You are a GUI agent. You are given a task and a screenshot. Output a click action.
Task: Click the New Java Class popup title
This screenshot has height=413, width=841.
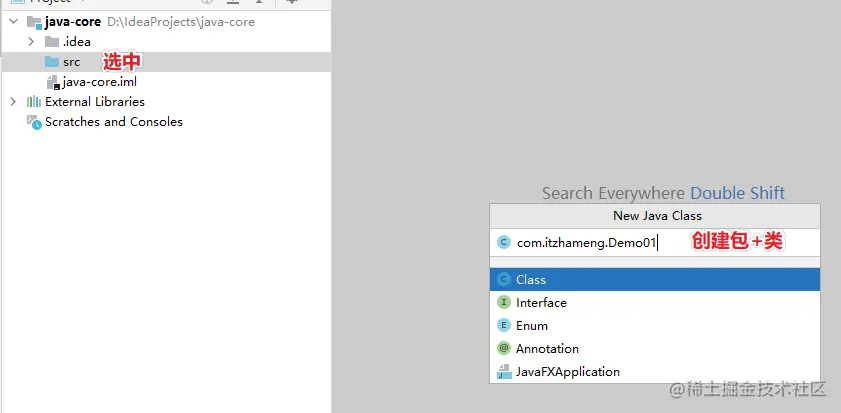tap(658, 216)
